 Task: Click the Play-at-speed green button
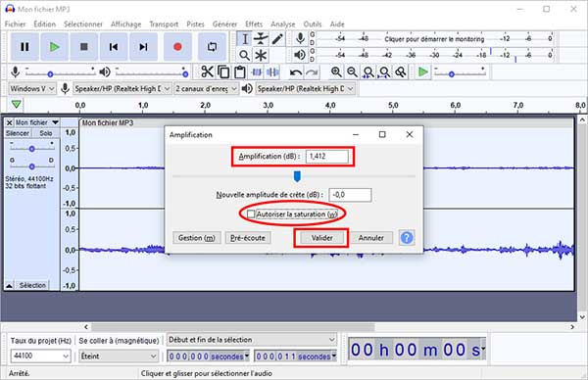click(x=423, y=71)
